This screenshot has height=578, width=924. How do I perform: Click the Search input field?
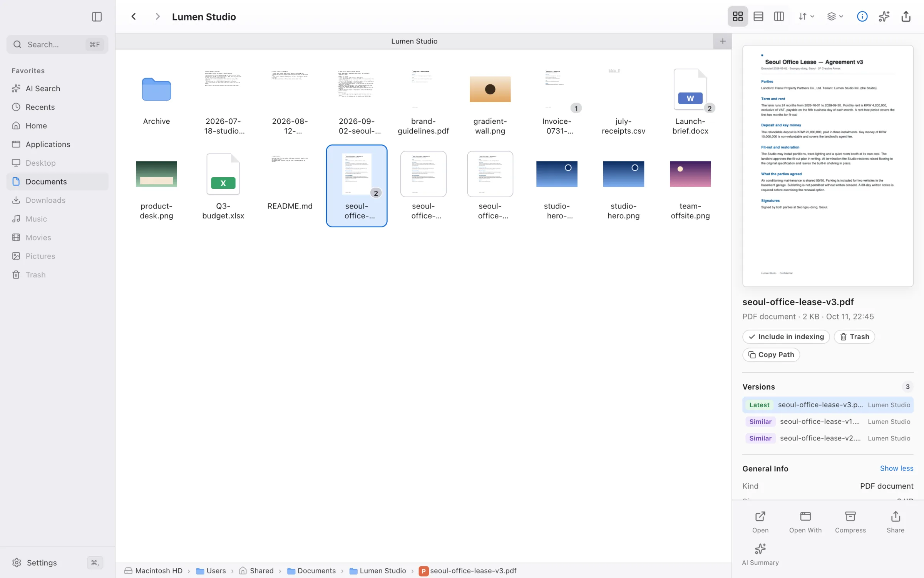click(x=57, y=44)
